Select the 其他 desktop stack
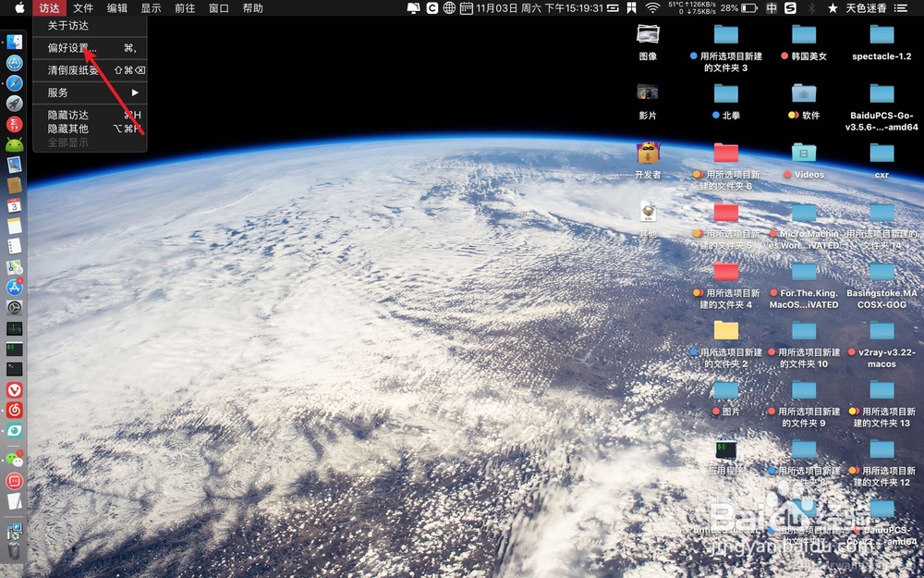 pyautogui.click(x=648, y=219)
